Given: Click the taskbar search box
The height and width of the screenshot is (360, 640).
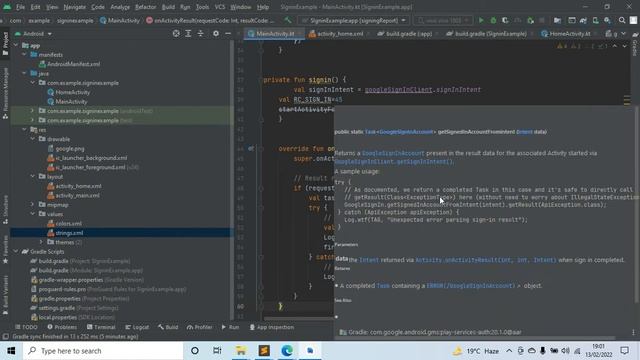Looking at the screenshot, I should tap(103, 351).
